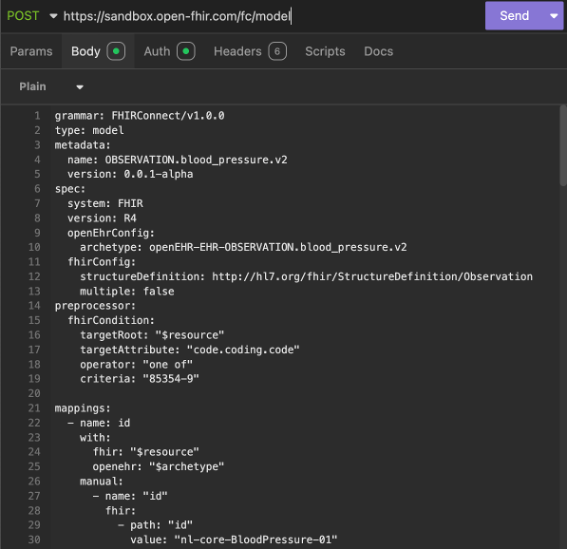Select the Body tab
The height and width of the screenshot is (550, 568).
[x=85, y=51]
